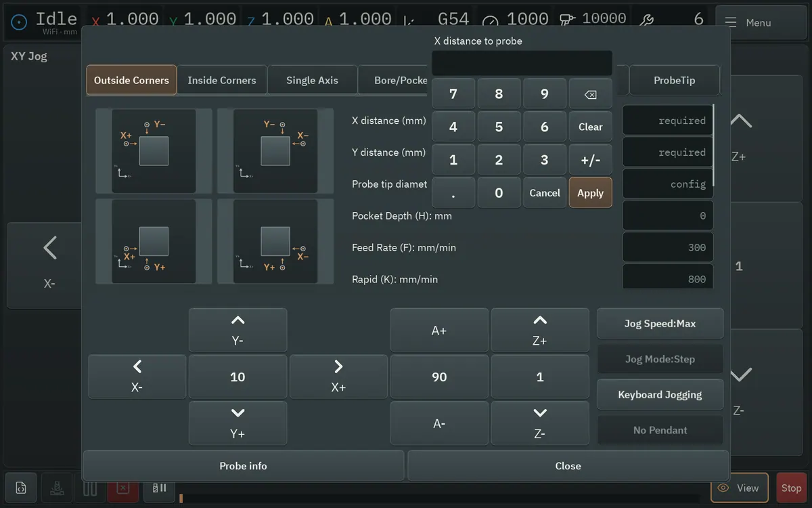This screenshot has height=508, width=812.
Task: Open the Outside Corners tab
Action: point(131,80)
